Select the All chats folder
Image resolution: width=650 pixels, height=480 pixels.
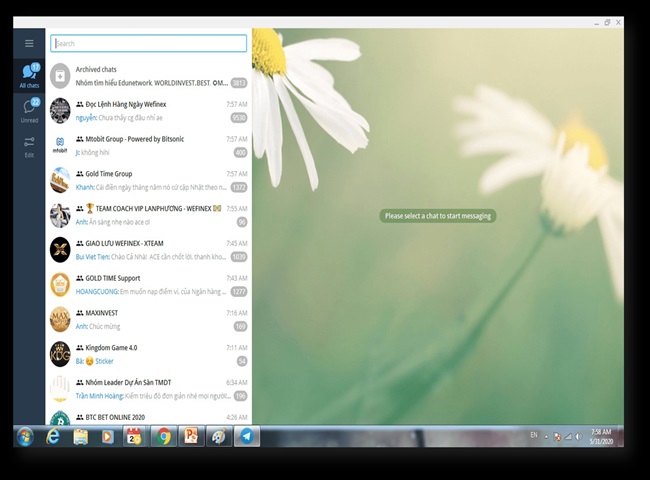29,76
